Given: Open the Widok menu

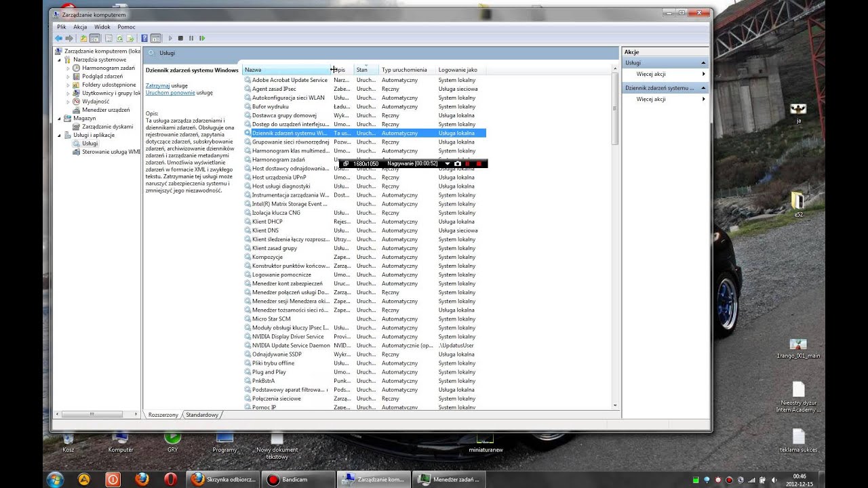Looking at the screenshot, I should coord(102,27).
